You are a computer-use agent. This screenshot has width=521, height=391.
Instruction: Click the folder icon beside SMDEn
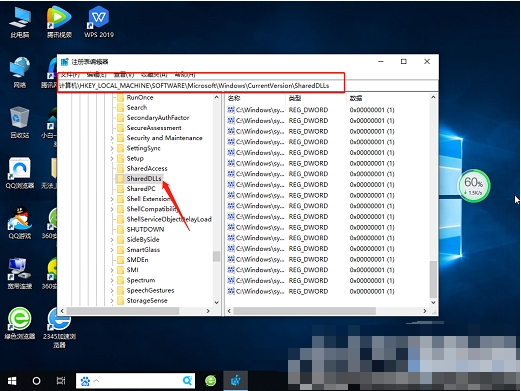120,260
